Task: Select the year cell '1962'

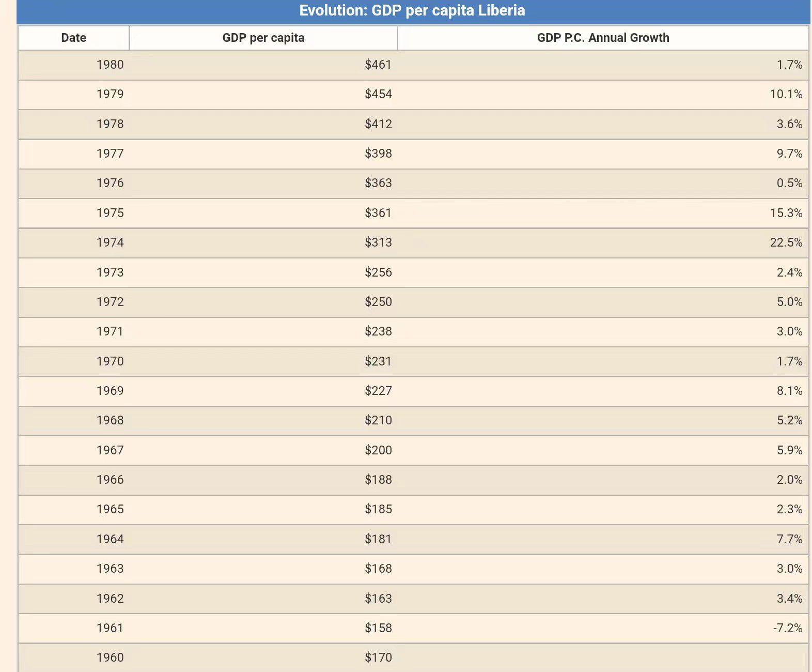Action: [110, 599]
